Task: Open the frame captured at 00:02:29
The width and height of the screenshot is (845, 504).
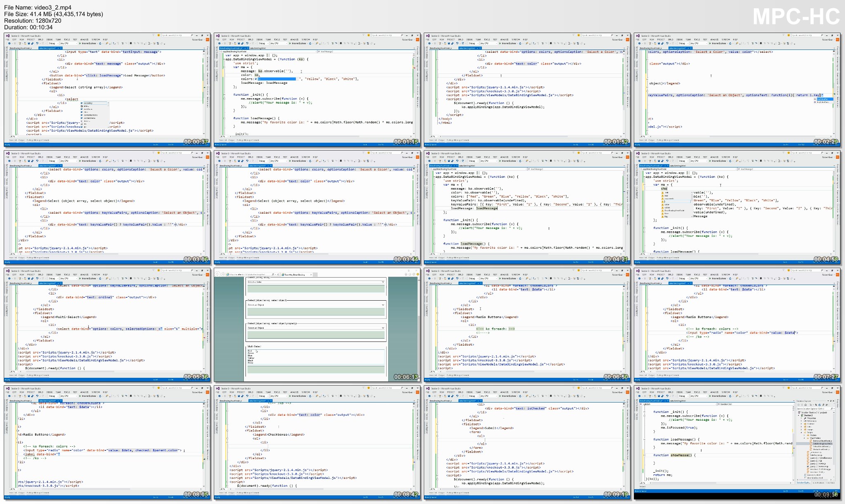Action: 737,90
